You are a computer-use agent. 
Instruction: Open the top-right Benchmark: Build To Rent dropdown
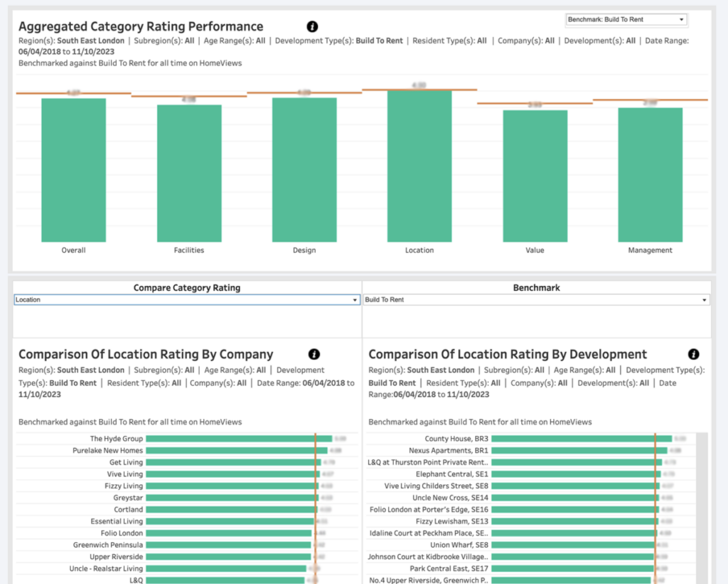tap(626, 20)
